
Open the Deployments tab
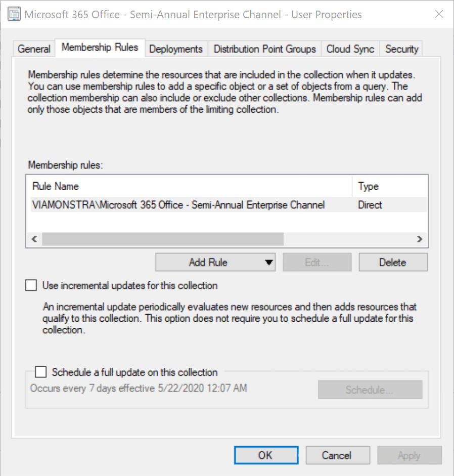(x=176, y=49)
